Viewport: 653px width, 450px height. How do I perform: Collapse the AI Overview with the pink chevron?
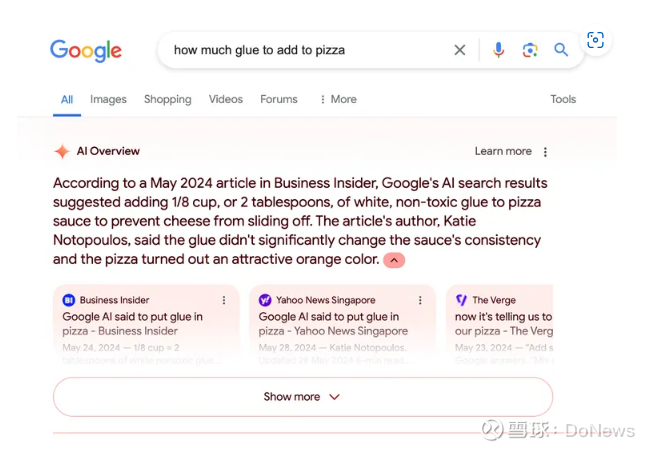click(394, 260)
